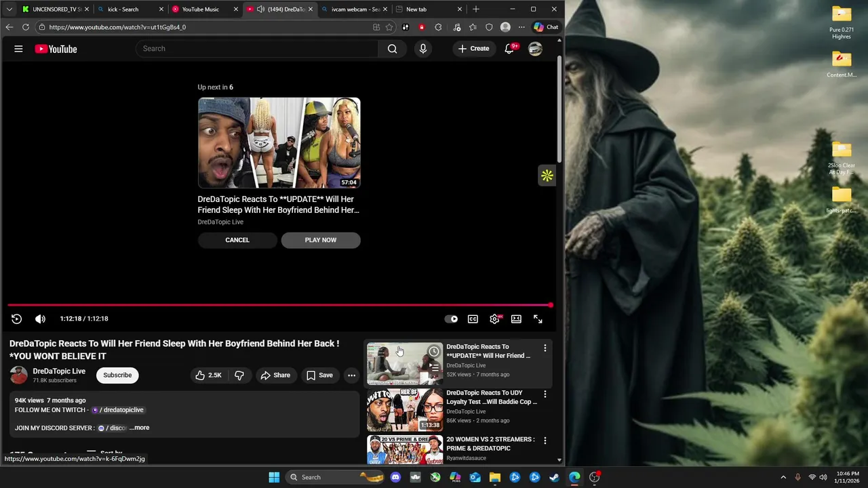Open Discord from the taskbar
This screenshot has width=868, height=488.
point(395,477)
